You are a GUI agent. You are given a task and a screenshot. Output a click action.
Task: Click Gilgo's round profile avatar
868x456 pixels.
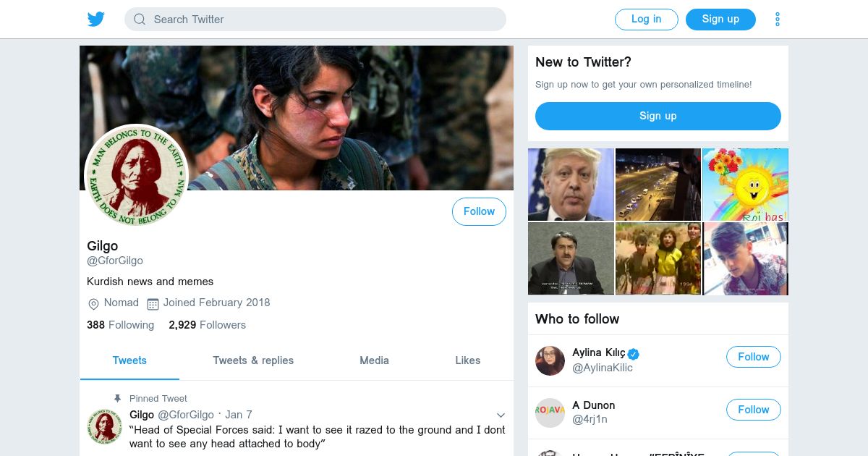point(137,176)
